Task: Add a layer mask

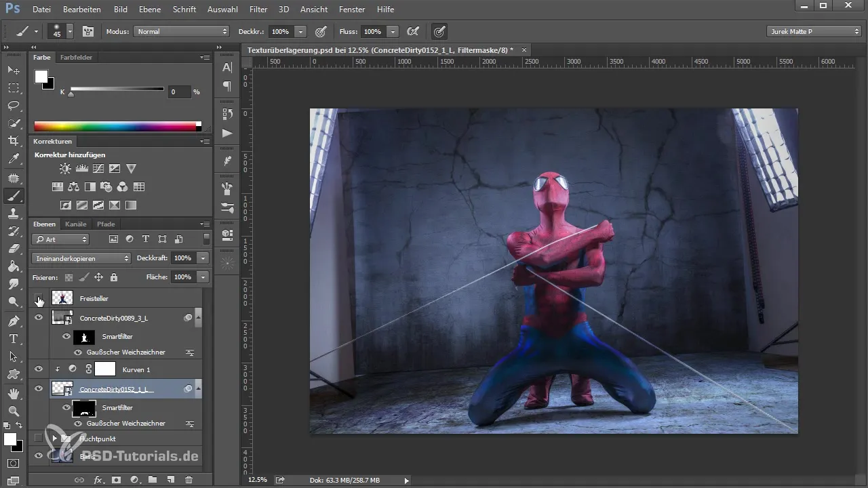Action: tap(117, 480)
